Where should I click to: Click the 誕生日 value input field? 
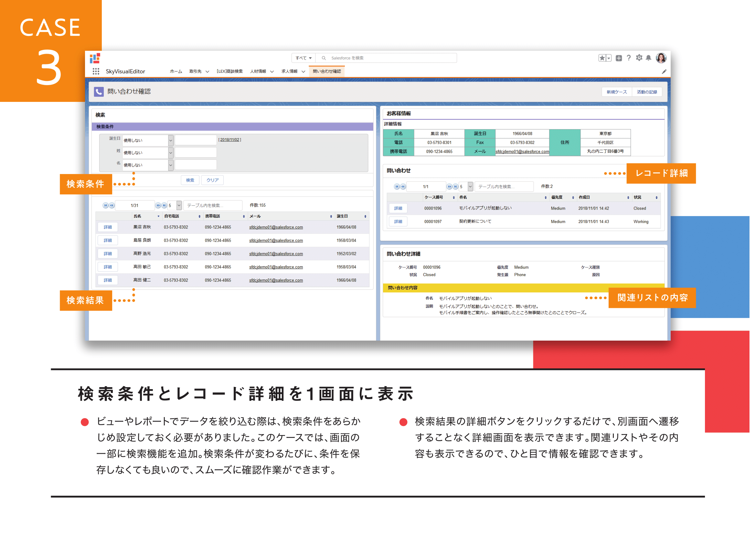coord(196,140)
